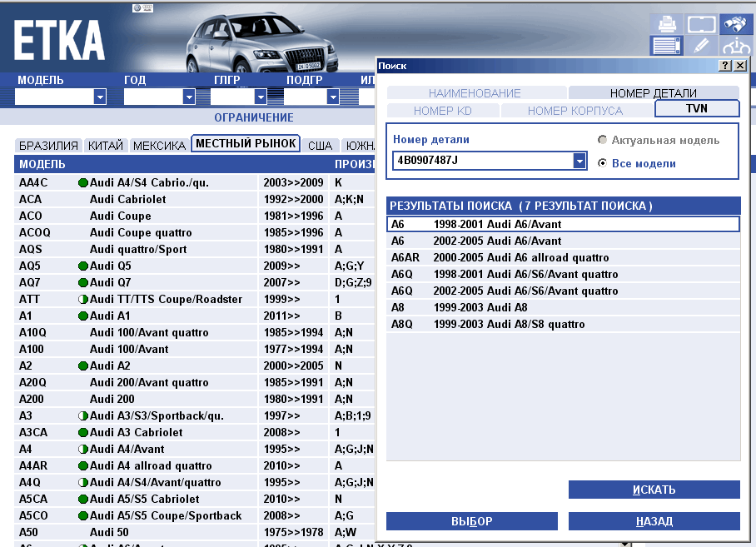
Task: Click the help question mark in Поиск dialog
Action: click(724, 66)
